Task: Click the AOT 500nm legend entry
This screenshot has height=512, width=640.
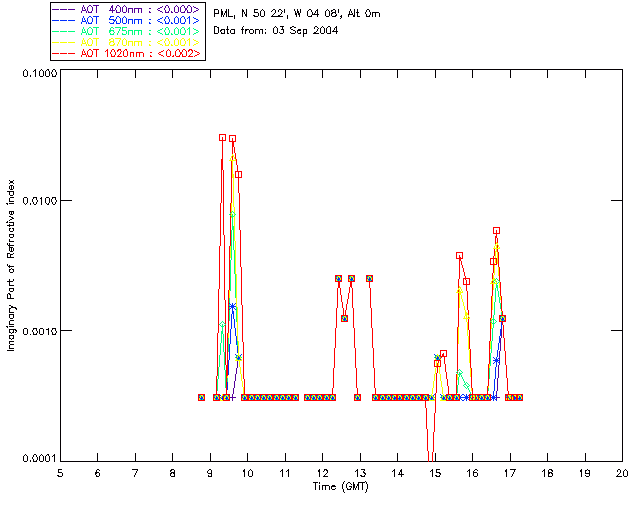Action: click(x=127, y=20)
